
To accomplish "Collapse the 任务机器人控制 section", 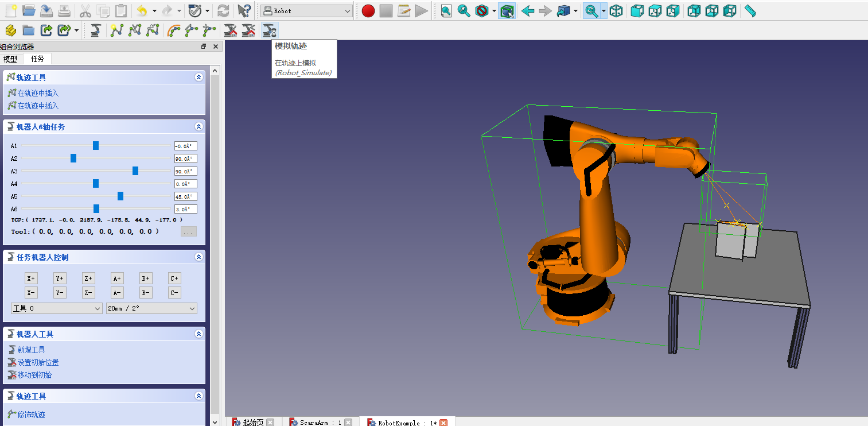I will pyautogui.click(x=198, y=257).
